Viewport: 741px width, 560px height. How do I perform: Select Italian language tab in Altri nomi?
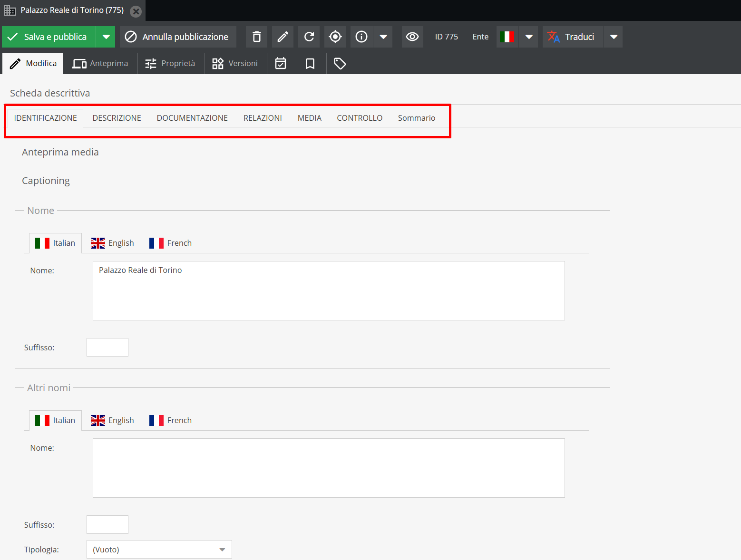pos(55,420)
